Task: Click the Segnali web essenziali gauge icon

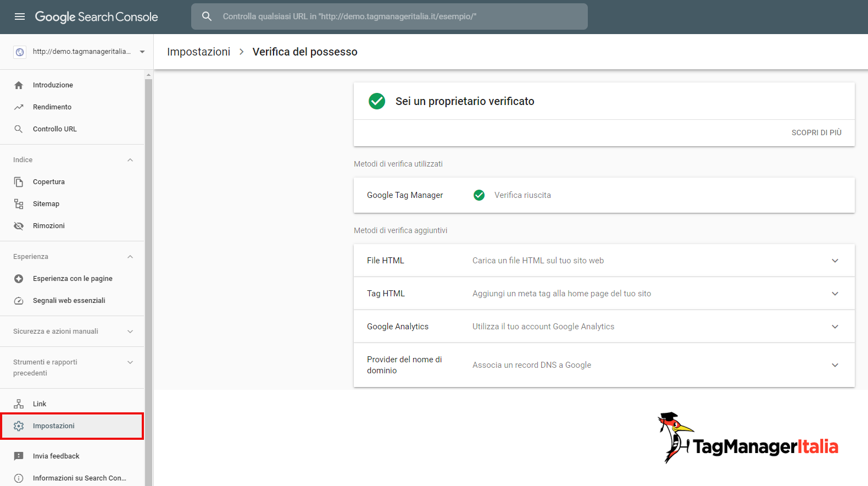Action: tap(19, 301)
